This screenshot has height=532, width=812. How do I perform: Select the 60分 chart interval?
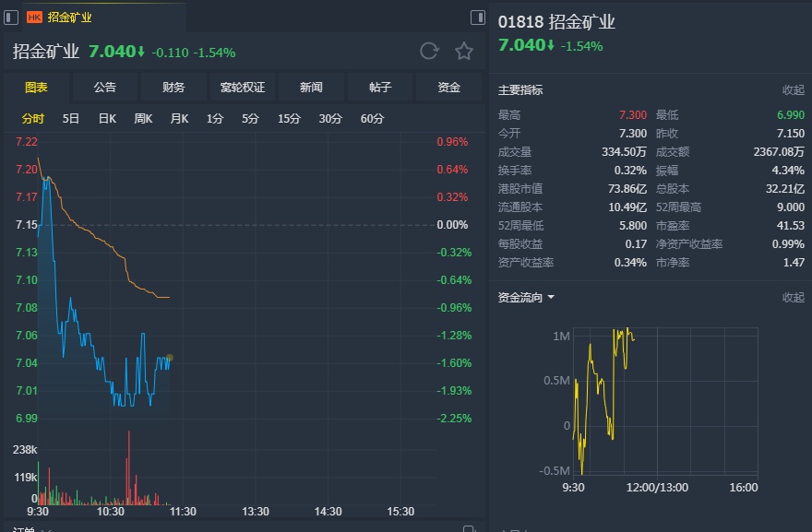372,119
